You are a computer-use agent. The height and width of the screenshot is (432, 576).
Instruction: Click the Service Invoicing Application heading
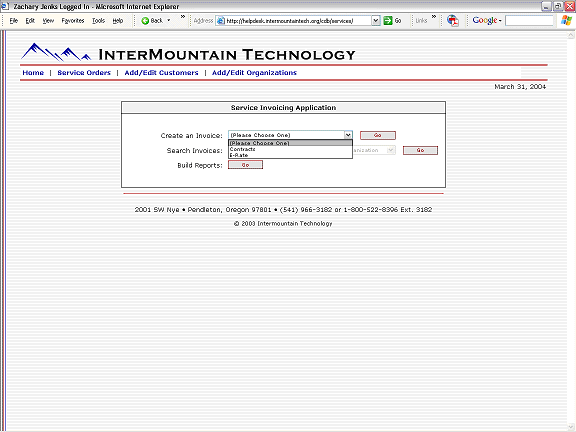pyautogui.click(x=283, y=108)
